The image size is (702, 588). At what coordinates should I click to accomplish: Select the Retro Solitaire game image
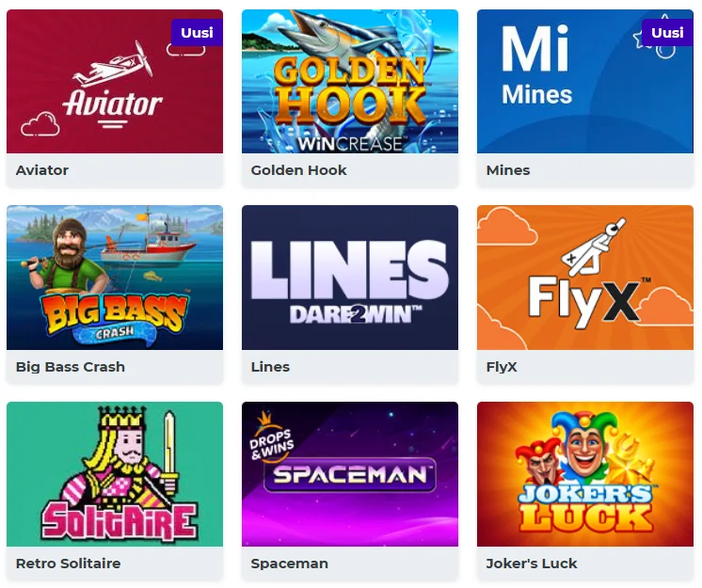click(x=115, y=474)
